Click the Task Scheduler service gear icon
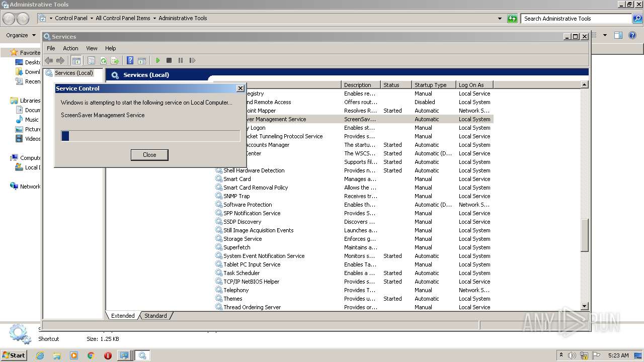The width and height of the screenshot is (644, 362). 219,273
